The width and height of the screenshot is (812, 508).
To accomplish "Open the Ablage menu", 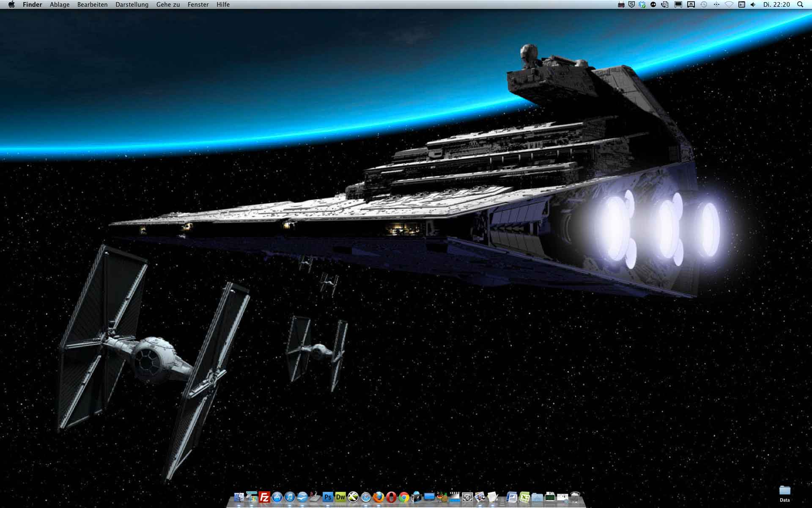I will click(60, 4).
